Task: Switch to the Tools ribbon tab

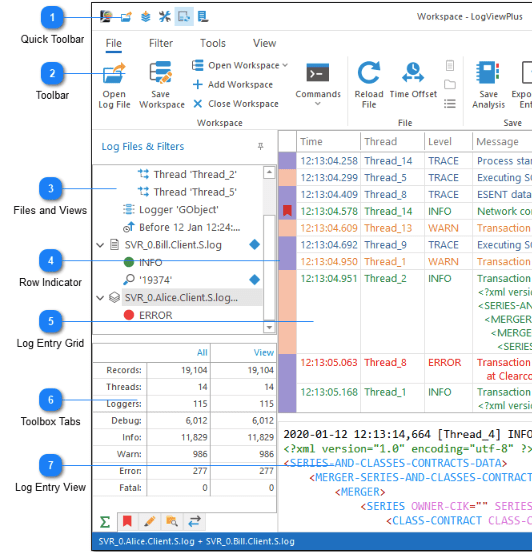Action: pos(213,43)
